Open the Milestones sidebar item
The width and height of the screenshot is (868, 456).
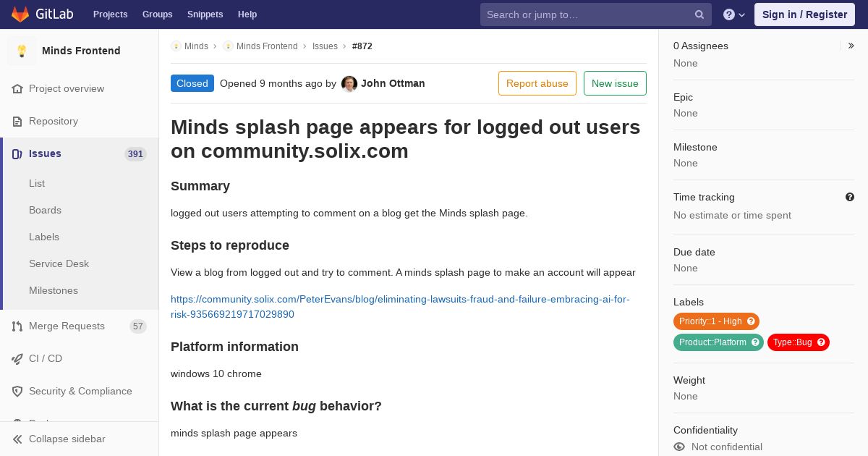pos(54,291)
